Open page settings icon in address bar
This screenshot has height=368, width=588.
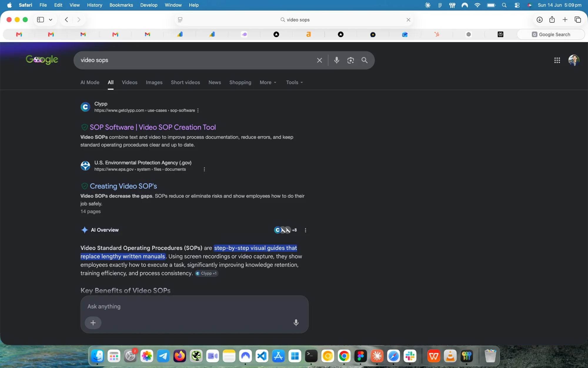tap(180, 20)
